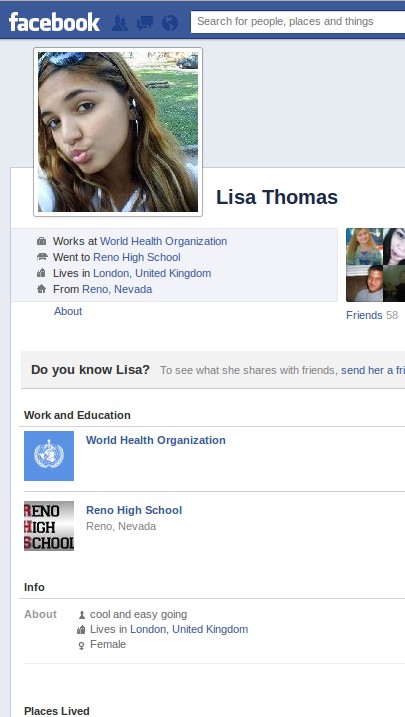Open Reno, Nevada hometown link
This screenshot has height=717, width=405.
point(117,289)
